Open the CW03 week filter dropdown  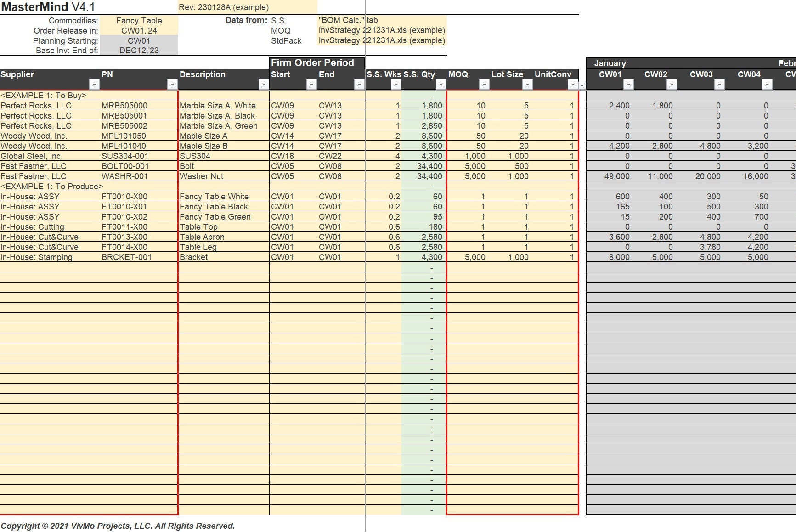[x=719, y=84]
